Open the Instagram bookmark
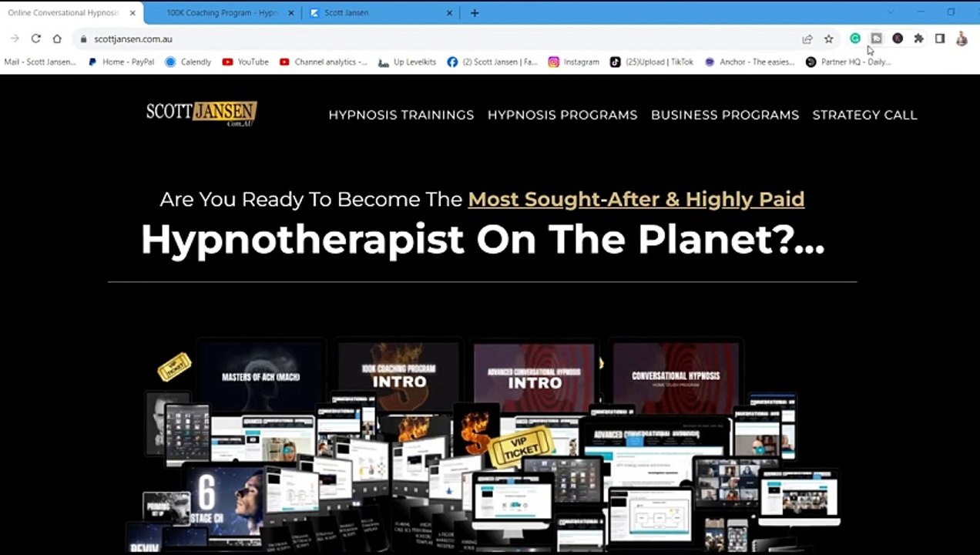 (x=574, y=62)
